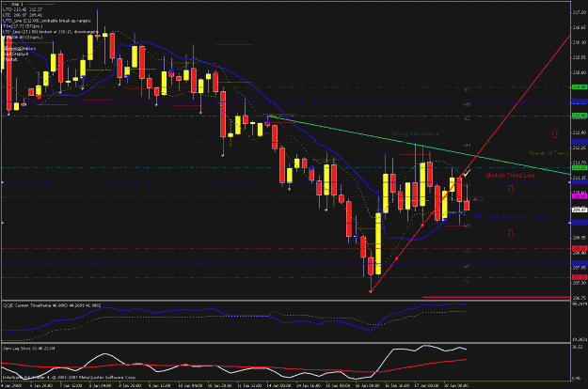Click the 216.65 price axis value

(580, 27)
